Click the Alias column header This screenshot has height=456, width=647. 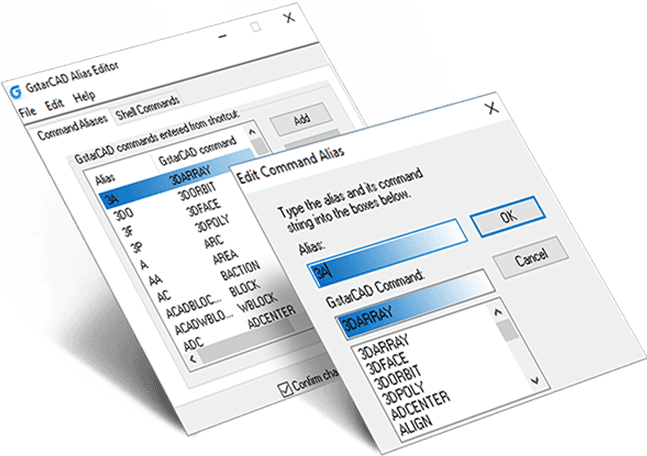click(x=105, y=179)
